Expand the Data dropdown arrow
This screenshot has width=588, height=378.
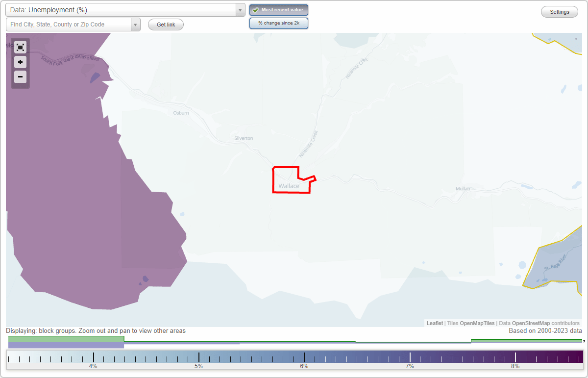click(x=240, y=10)
